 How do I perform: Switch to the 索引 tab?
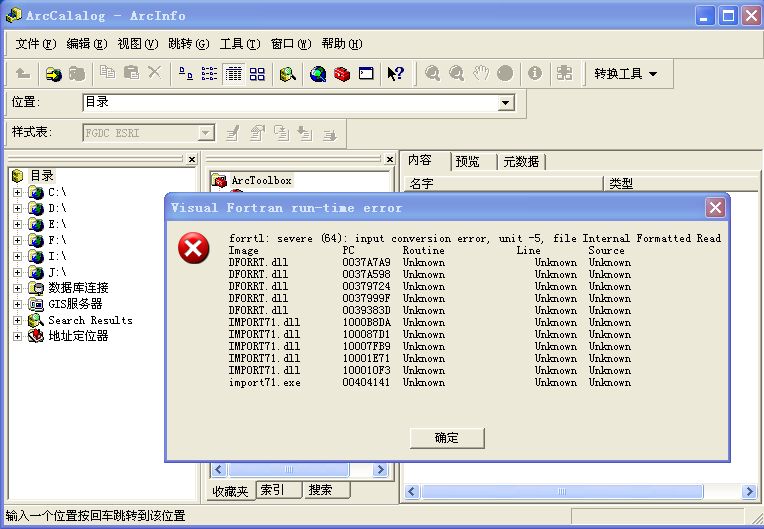click(x=278, y=490)
